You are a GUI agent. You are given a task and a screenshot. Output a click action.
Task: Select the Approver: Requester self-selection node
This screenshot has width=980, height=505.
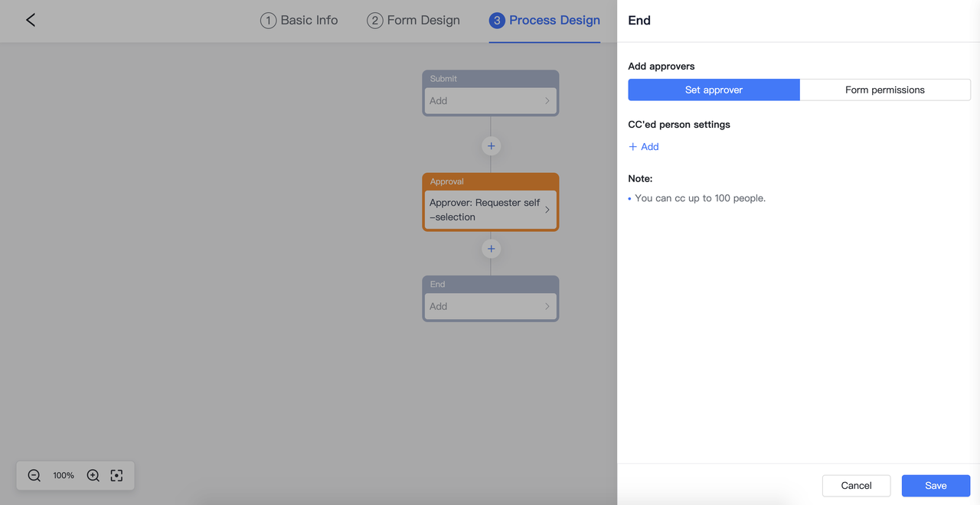(485, 210)
